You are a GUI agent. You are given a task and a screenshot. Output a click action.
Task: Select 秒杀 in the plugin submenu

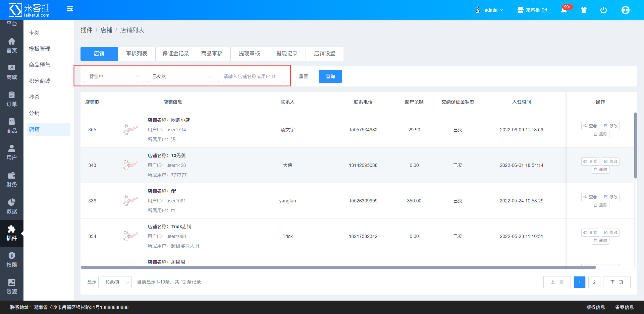[x=49, y=97]
